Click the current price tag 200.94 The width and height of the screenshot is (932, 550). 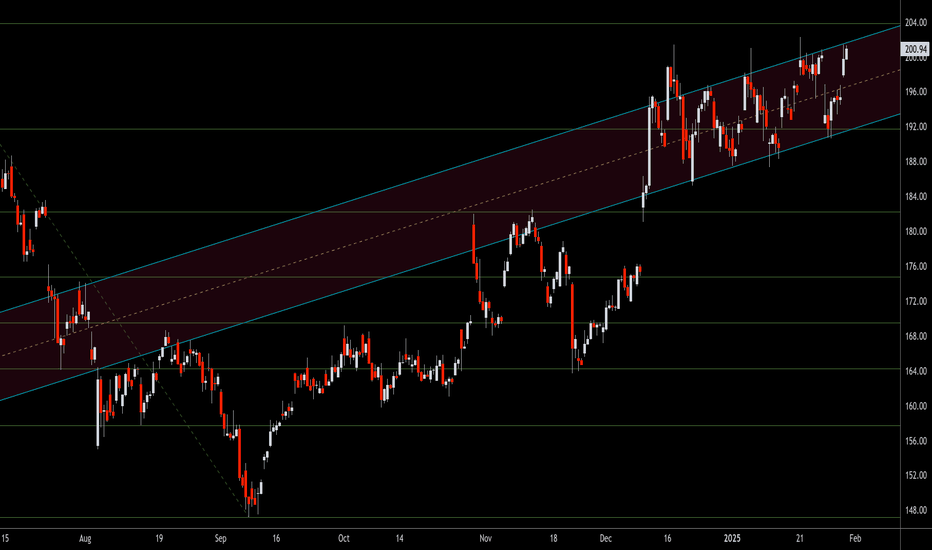click(x=915, y=49)
